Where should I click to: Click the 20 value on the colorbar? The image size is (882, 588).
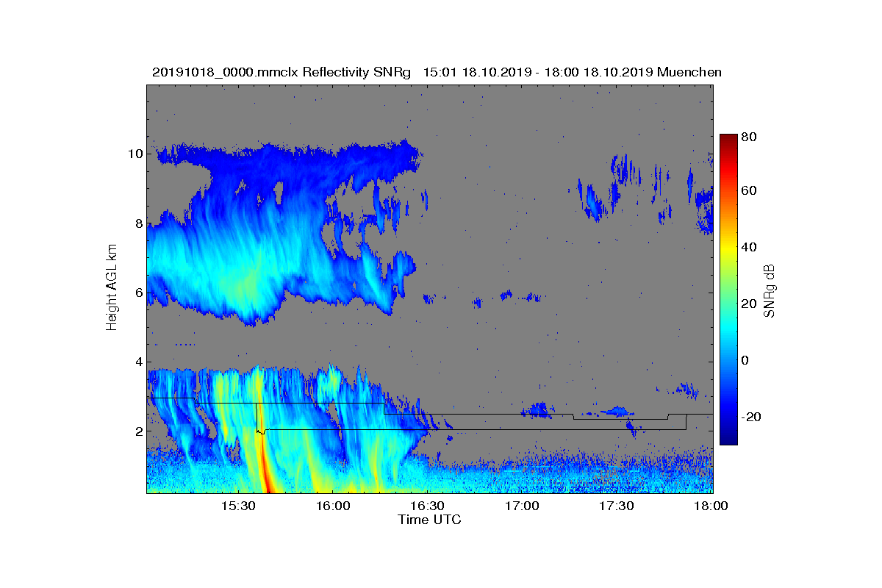tap(750, 304)
